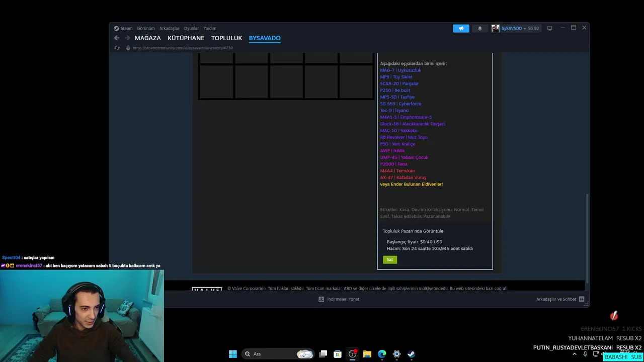
Task: Click the microphone tray icon
Action: click(585, 354)
